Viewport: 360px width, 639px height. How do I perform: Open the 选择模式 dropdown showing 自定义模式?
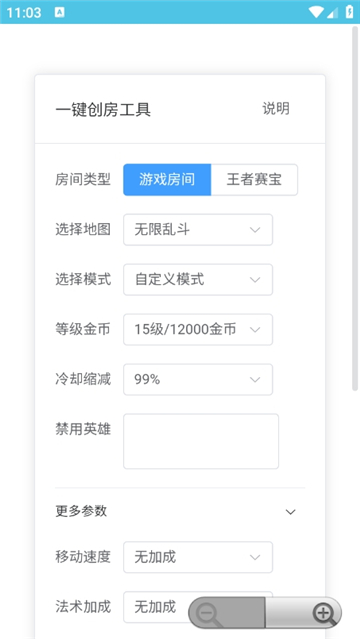[198, 280]
